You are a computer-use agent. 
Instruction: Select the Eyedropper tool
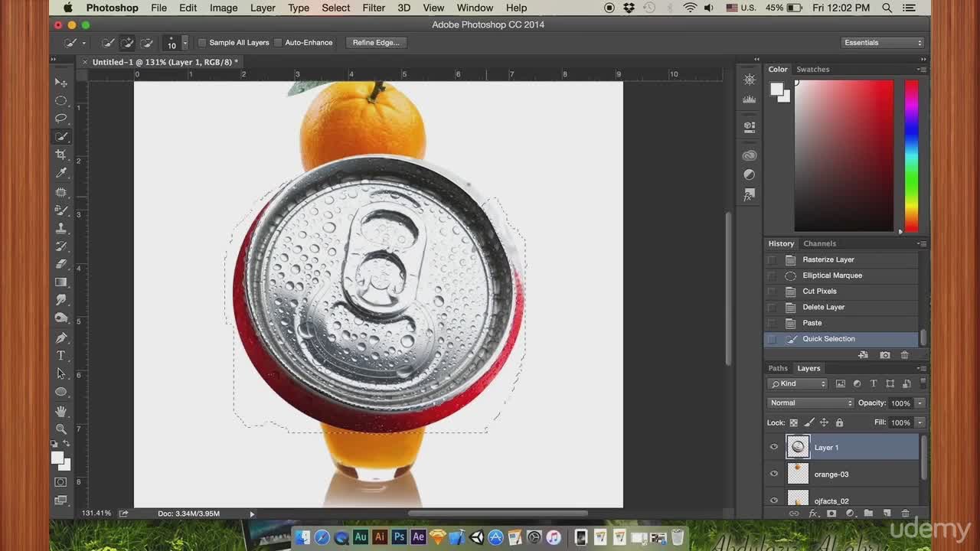60,173
